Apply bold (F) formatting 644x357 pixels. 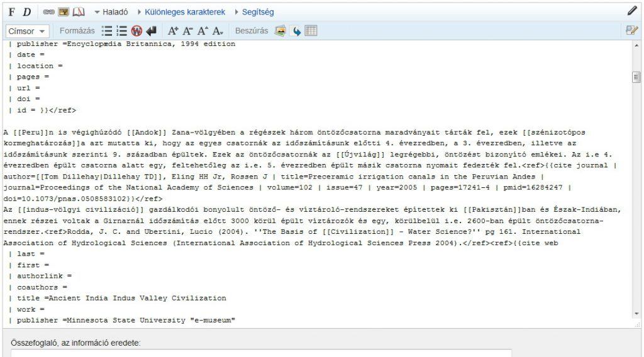(11, 12)
